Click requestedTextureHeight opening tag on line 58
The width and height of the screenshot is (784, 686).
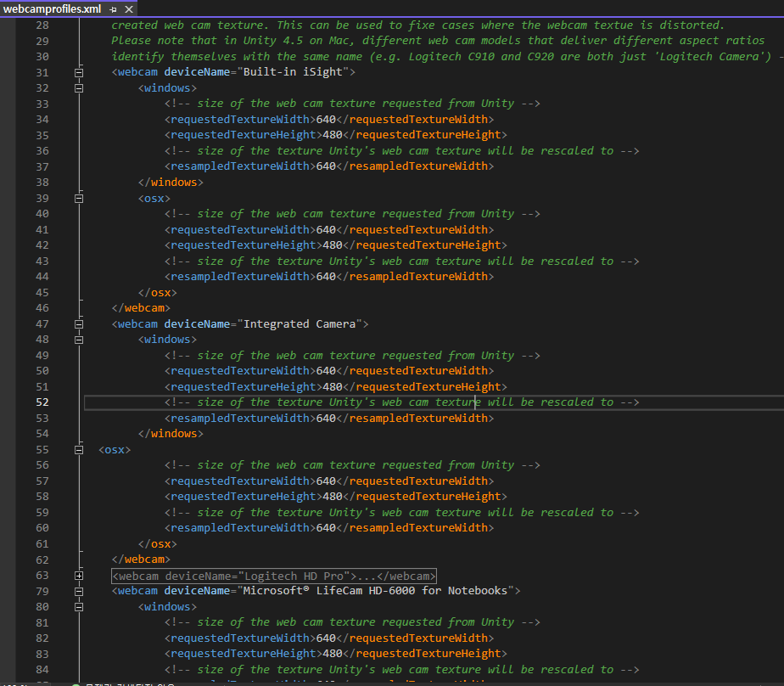pyautogui.click(x=244, y=497)
